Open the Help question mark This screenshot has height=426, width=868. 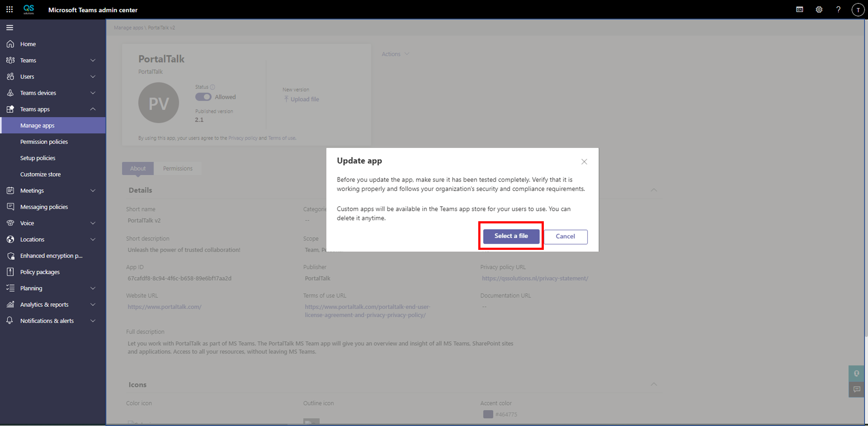pos(838,10)
